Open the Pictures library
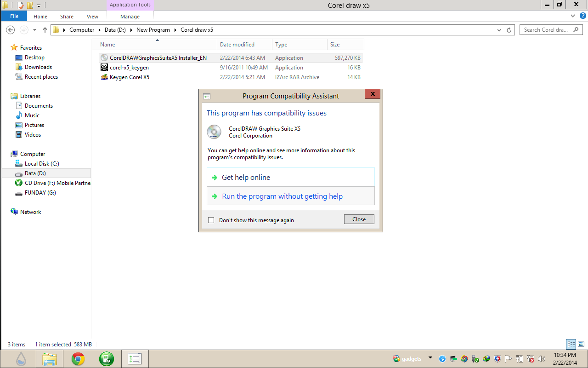Viewport: 588px width, 368px height. tap(34, 125)
